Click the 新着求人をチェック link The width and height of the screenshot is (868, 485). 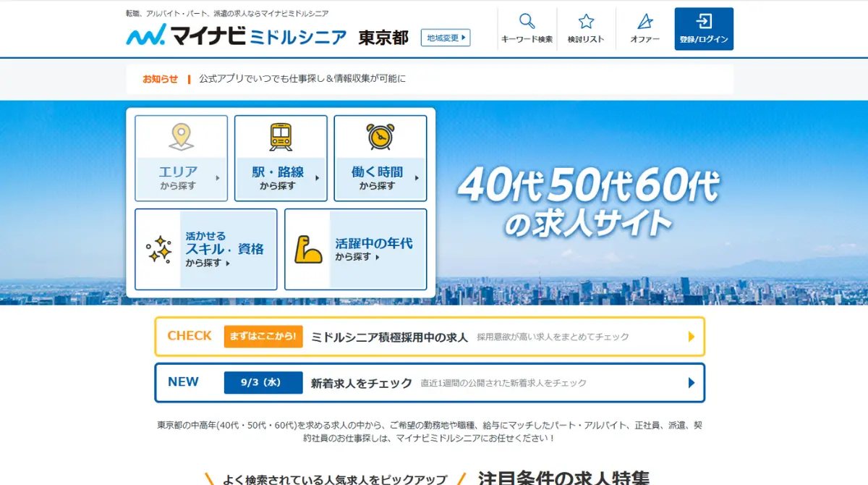pyautogui.click(x=360, y=382)
